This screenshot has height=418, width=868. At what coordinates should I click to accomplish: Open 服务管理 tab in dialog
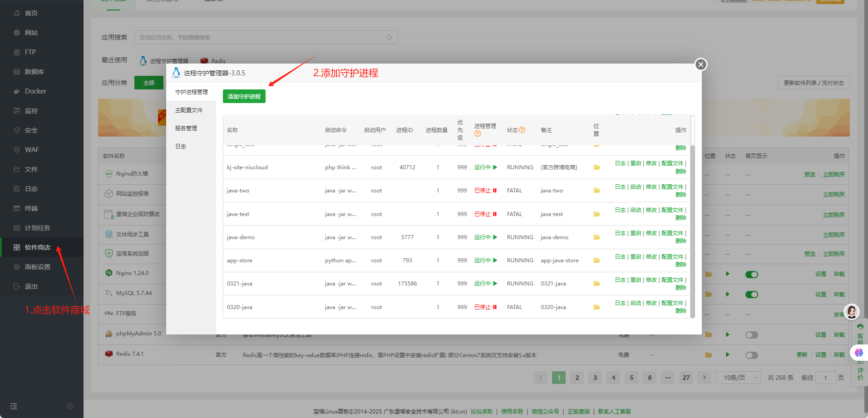[186, 128]
